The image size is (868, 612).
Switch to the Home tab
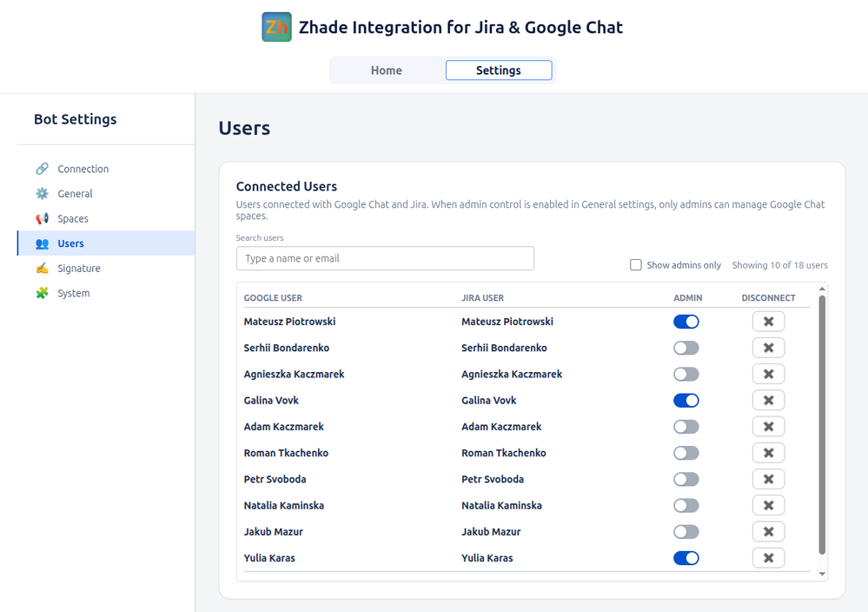(387, 70)
